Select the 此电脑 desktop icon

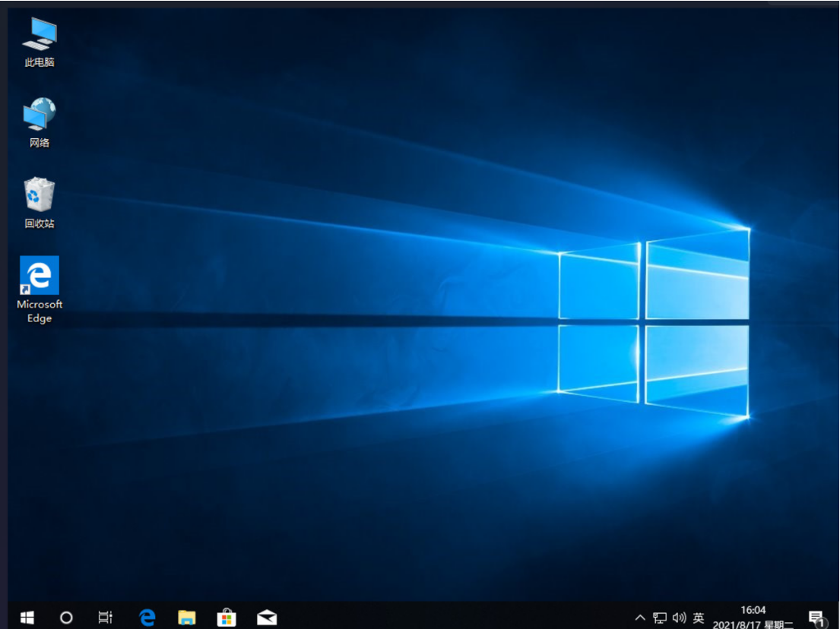(x=40, y=42)
